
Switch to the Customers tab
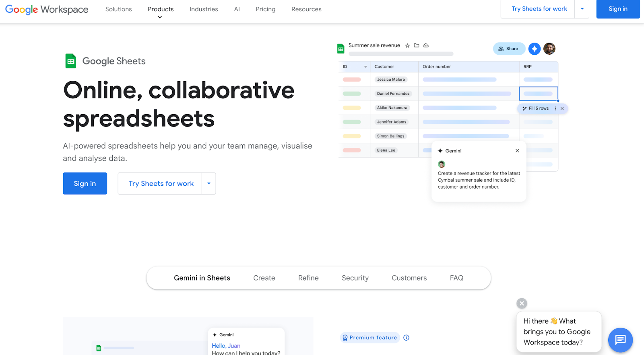click(409, 278)
